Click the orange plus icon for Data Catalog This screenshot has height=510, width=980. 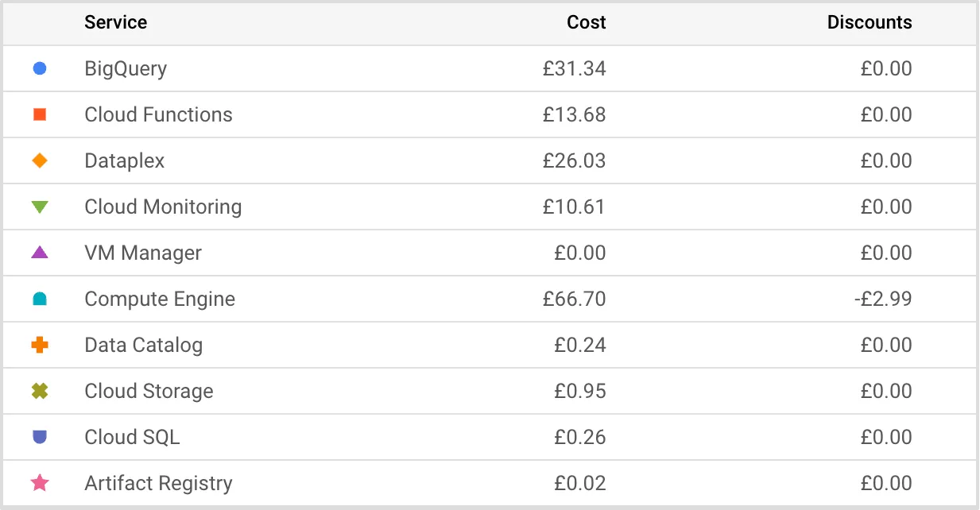(40, 345)
